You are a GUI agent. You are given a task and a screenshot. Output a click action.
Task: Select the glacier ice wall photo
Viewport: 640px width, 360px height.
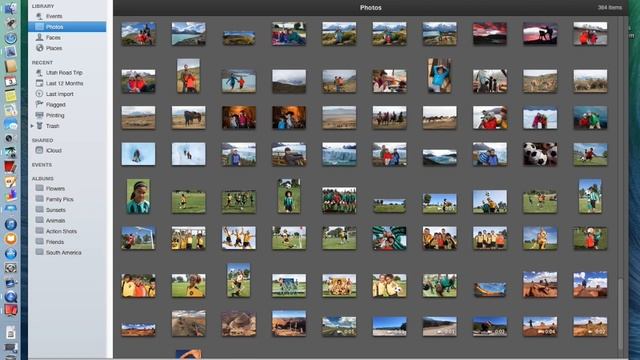pos(339,154)
